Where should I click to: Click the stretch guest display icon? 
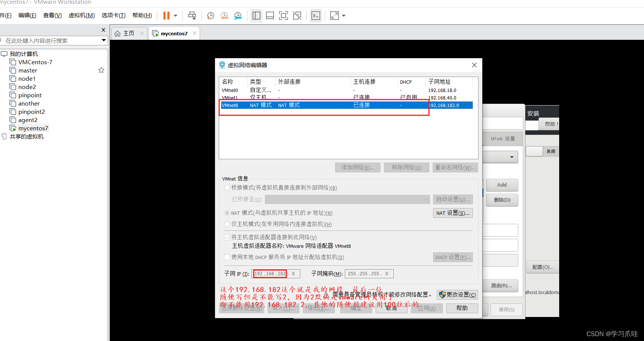point(334,15)
